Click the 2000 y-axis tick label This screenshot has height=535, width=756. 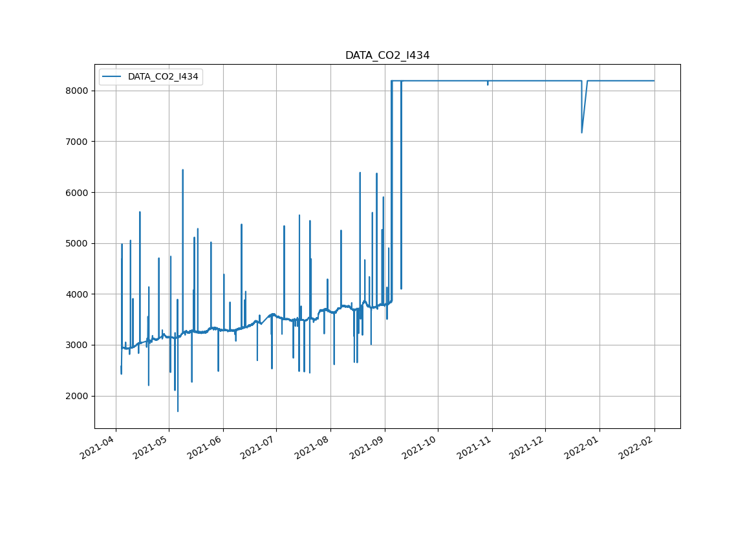click(x=78, y=396)
